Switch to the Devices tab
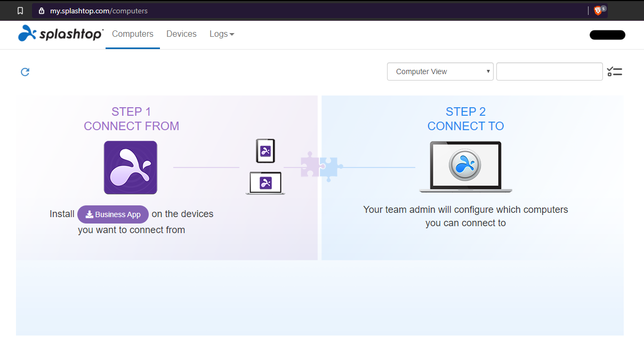The height and width of the screenshot is (351, 644). tap(181, 34)
